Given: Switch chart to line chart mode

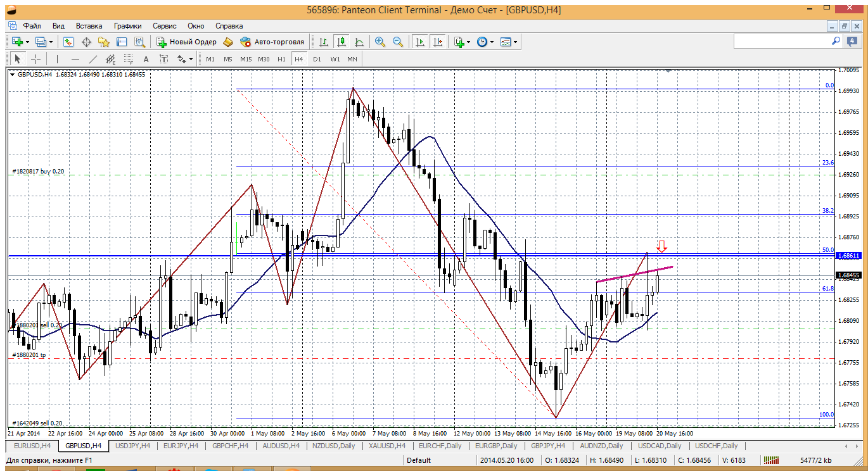Looking at the screenshot, I should 359,42.
